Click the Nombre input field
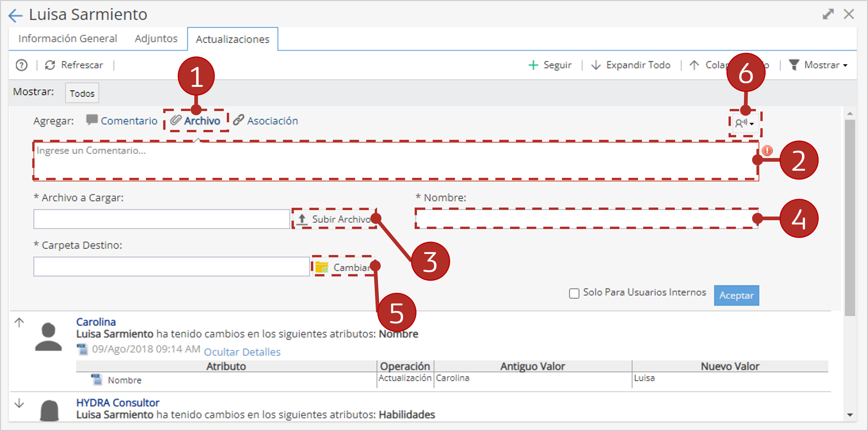 tap(587, 219)
